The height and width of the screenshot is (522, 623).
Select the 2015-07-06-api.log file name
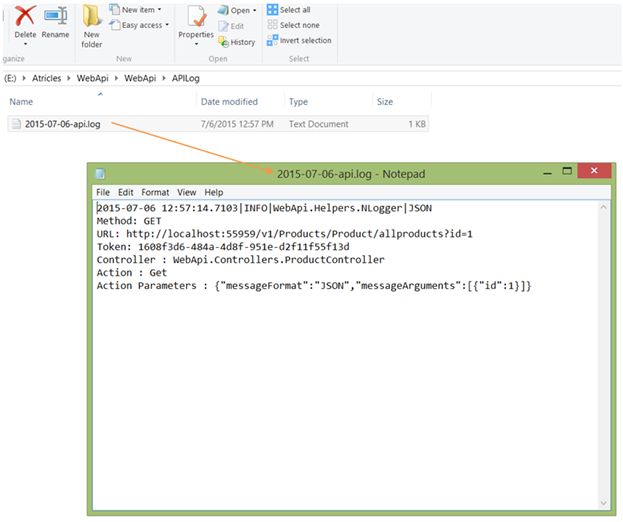click(x=62, y=124)
